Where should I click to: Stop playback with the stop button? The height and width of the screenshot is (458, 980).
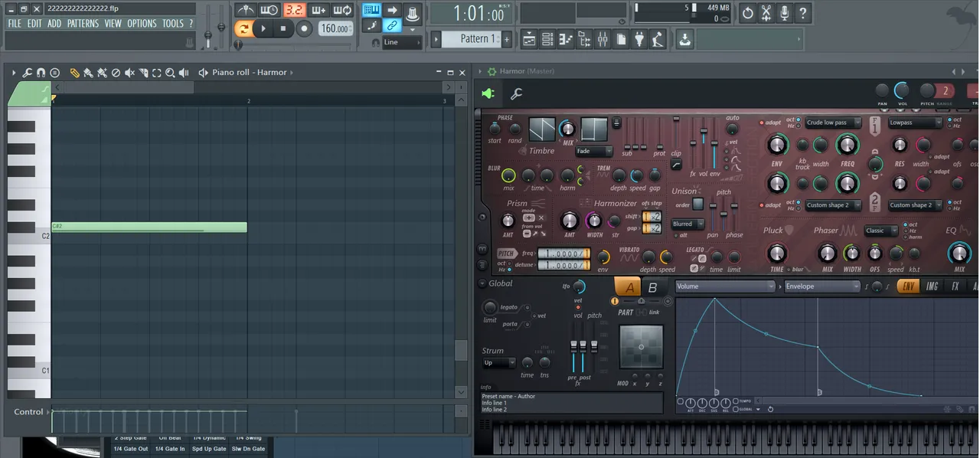(283, 28)
